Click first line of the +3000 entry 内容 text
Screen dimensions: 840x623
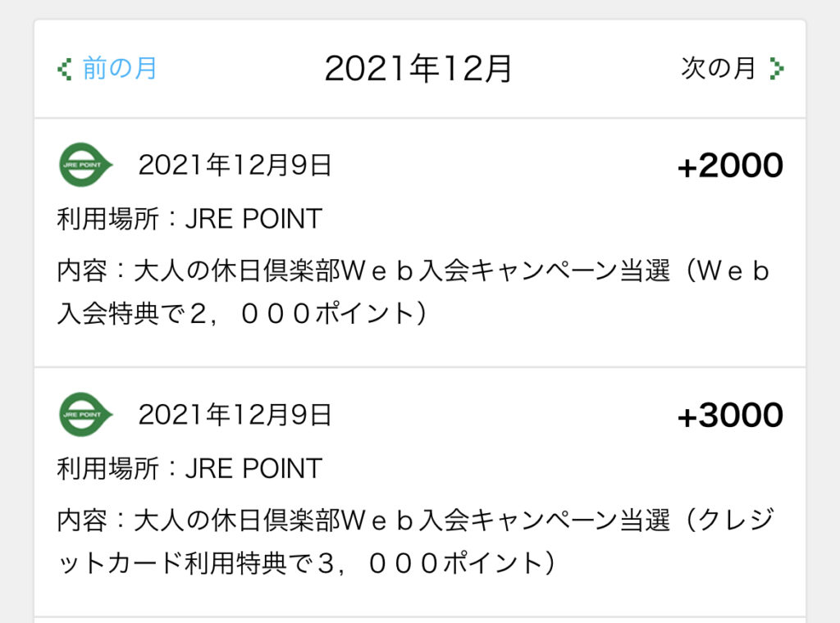(416, 521)
